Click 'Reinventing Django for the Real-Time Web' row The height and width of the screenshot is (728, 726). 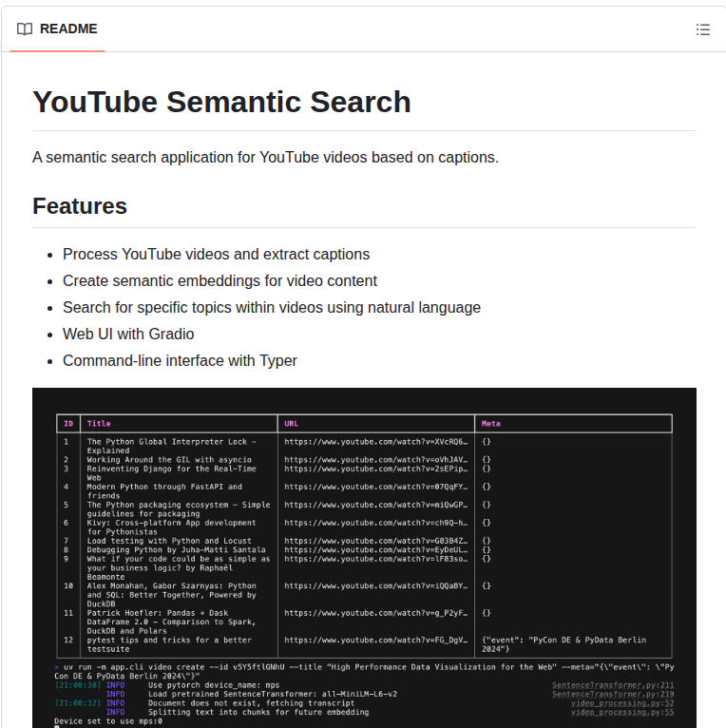tap(172, 473)
